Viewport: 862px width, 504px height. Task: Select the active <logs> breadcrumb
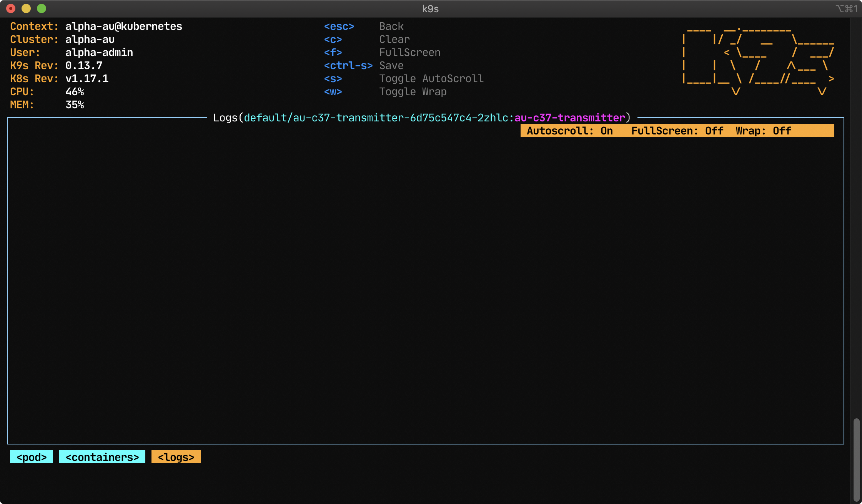pos(176,457)
